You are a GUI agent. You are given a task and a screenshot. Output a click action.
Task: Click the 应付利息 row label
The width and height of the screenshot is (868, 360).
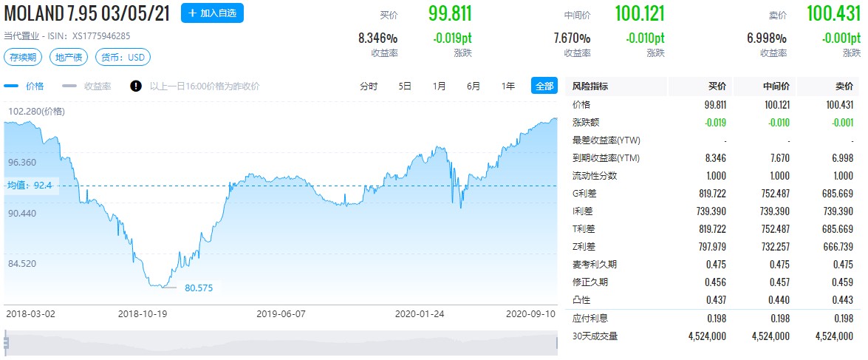[590, 318]
